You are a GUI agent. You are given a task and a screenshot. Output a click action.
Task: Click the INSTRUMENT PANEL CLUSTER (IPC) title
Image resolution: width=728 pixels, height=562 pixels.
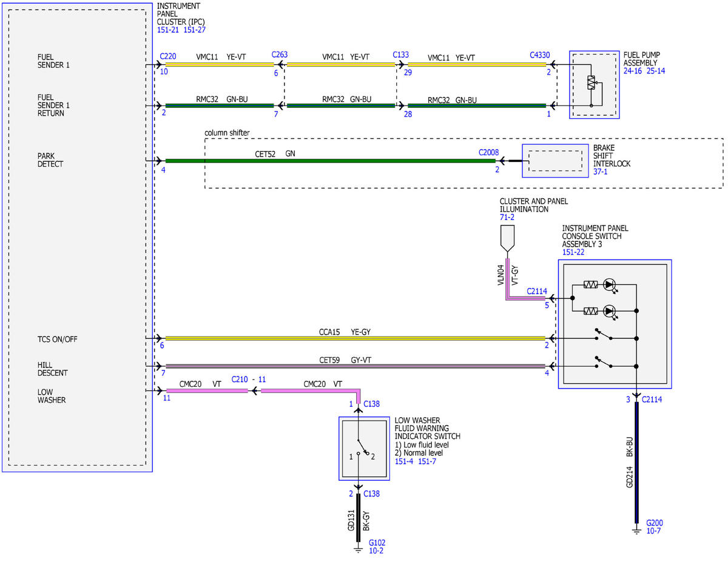tap(181, 14)
